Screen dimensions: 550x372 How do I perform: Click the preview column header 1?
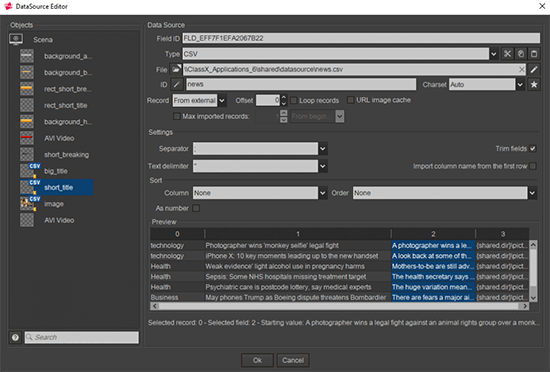tap(298, 234)
